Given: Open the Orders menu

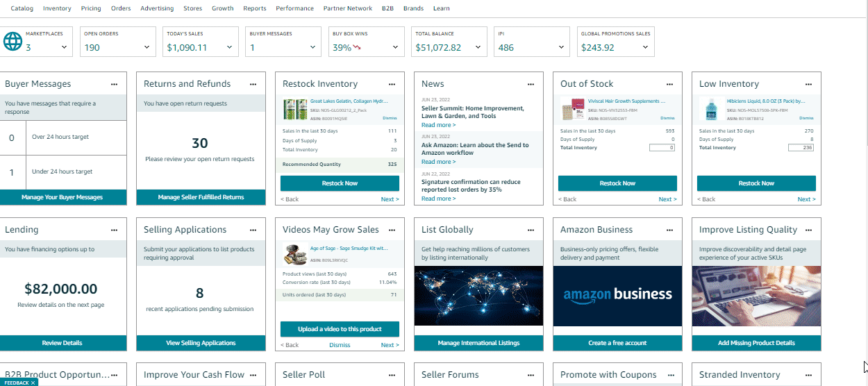Looking at the screenshot, I should click(x=121, y=8).
